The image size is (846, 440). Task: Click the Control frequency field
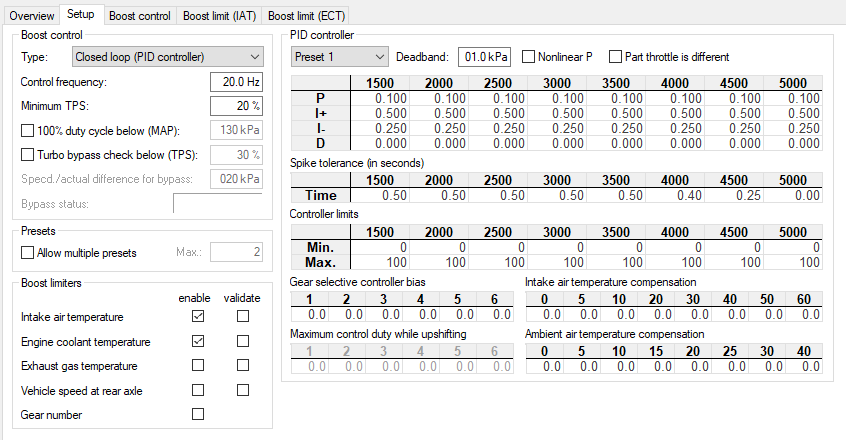[236, 82]
